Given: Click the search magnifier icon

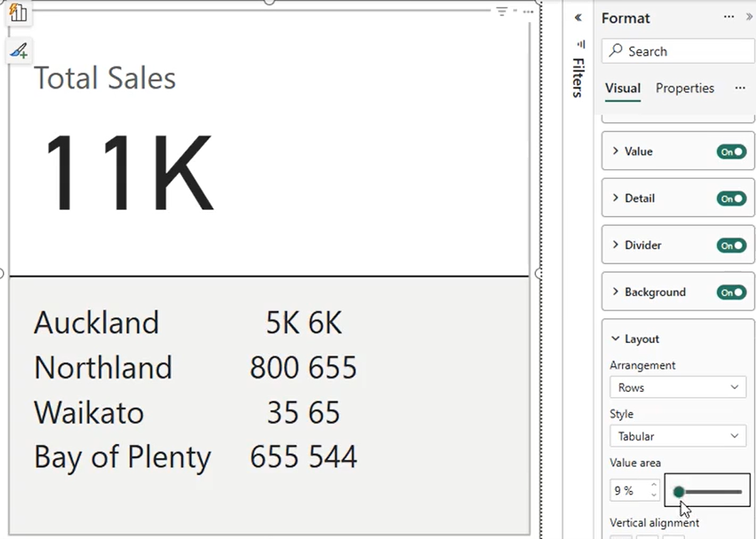Looking at the screenshot, I should click(615, 50).
